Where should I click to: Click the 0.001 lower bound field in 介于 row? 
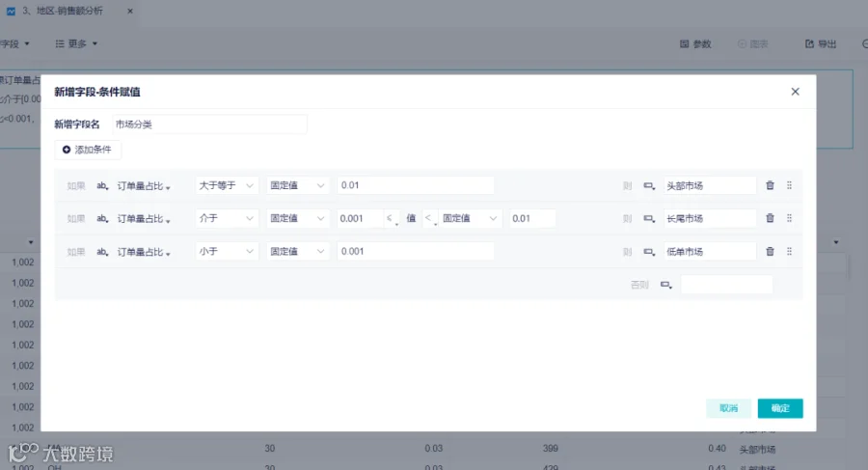tap(360, 218)
